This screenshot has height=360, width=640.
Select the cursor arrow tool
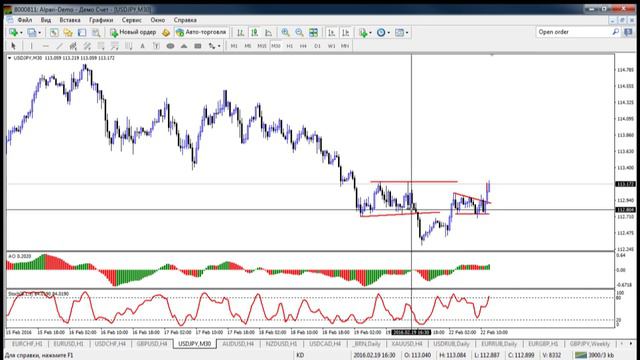point(13,46)
